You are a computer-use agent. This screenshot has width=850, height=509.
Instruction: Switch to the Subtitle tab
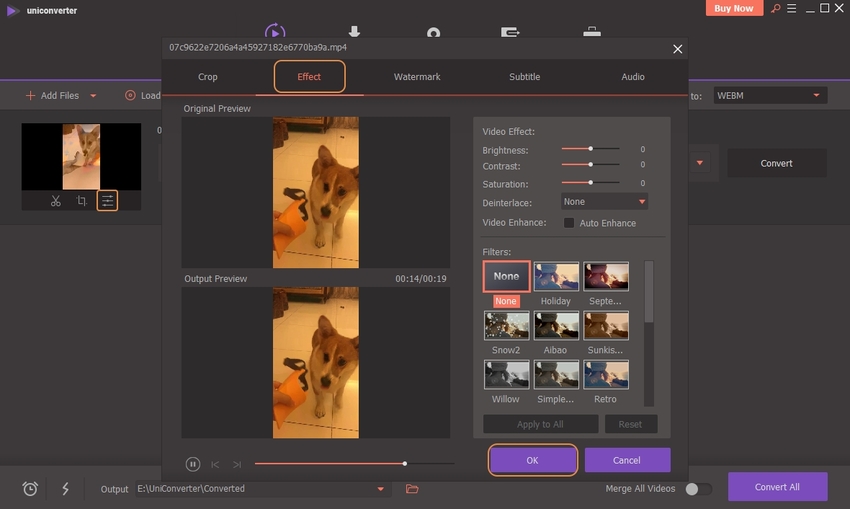[524, 77]
